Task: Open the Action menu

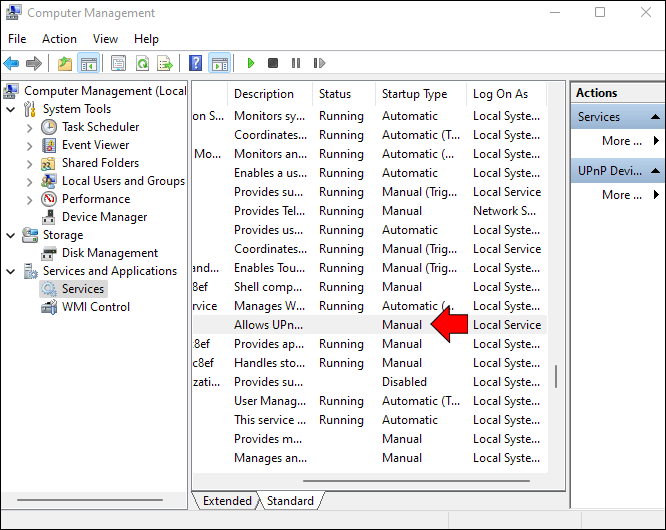Action: [59, 39]
